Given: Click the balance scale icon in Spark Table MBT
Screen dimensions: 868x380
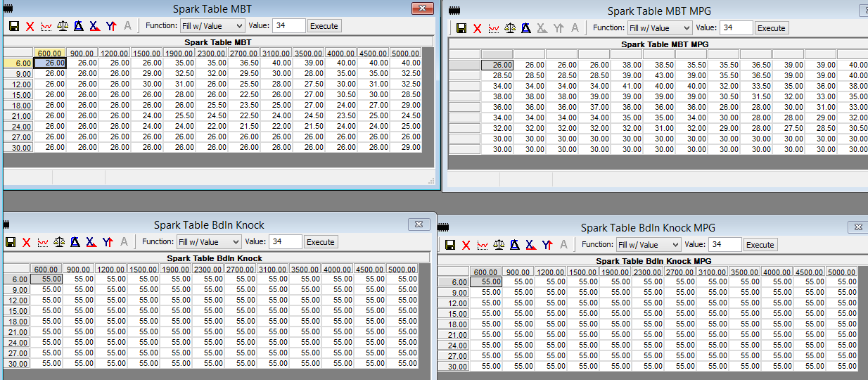Looking at the screenshot, I should tap(63, 26).
